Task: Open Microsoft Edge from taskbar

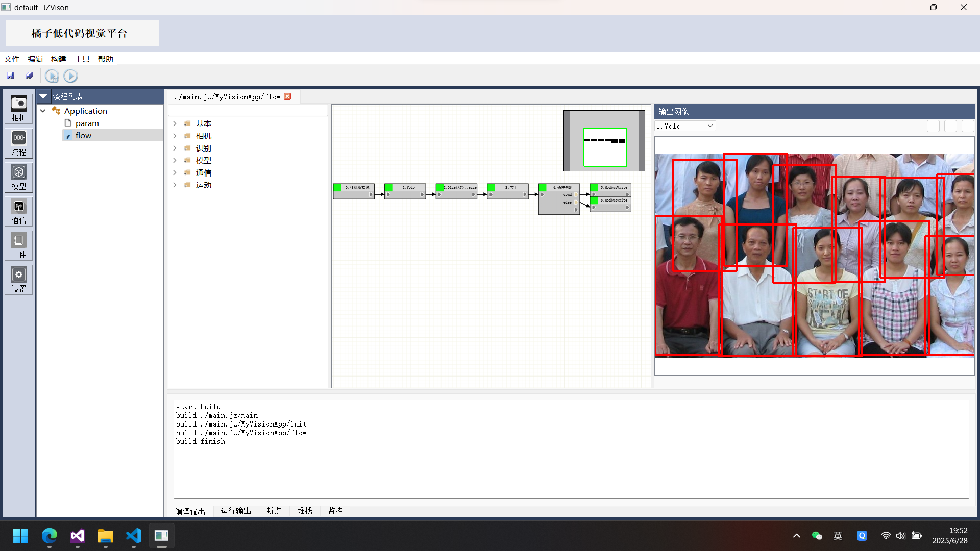Action: [x=50, y=536]
